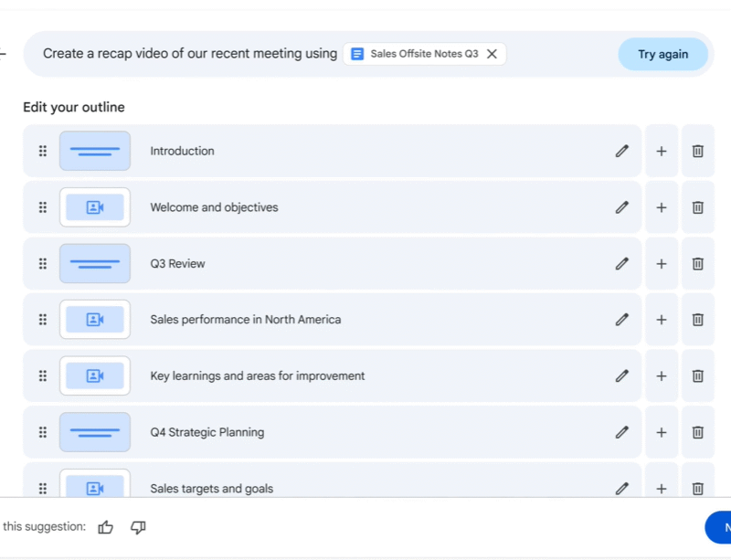Click the drag handle for Q3 Review
Screen dimensions: 731x560
point(42,264)
